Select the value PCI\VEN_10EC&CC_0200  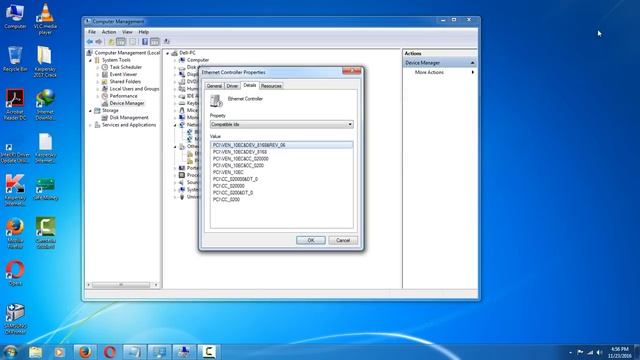pos(238,166)
